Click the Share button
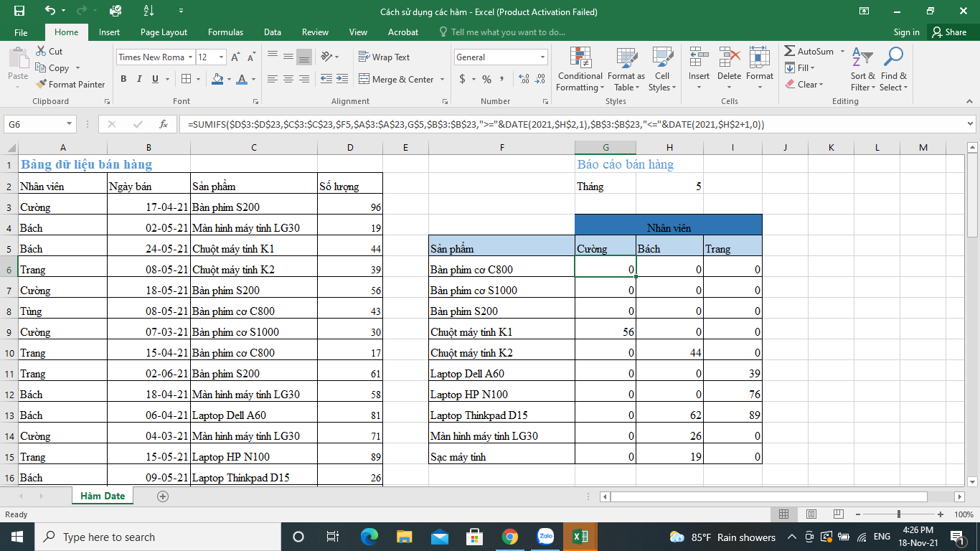The width and height of the screenshot is (980, 551). pyautogui.click(x=948, y=32)
